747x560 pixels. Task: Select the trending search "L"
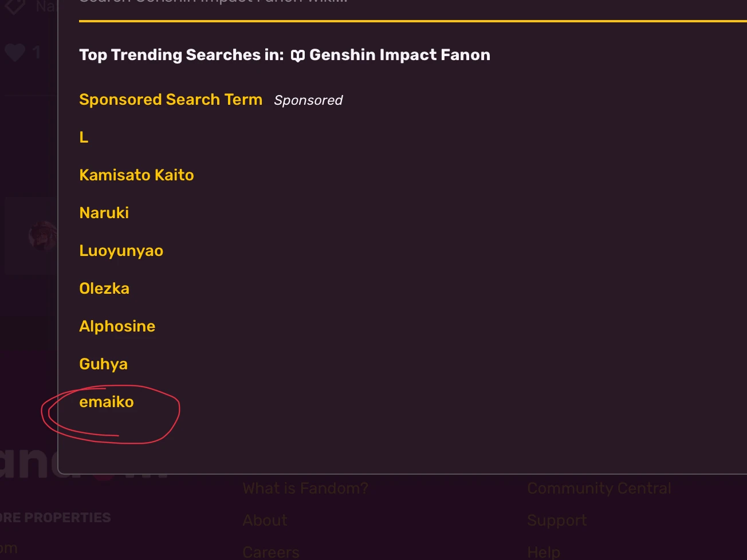click(x=84, y=137)
